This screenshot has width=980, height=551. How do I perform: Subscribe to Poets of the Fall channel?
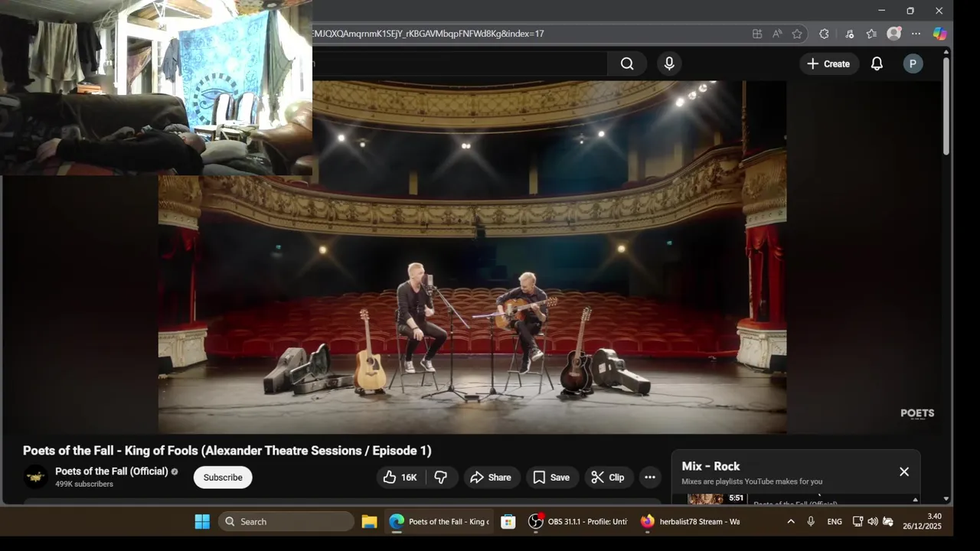click(223, 478)
